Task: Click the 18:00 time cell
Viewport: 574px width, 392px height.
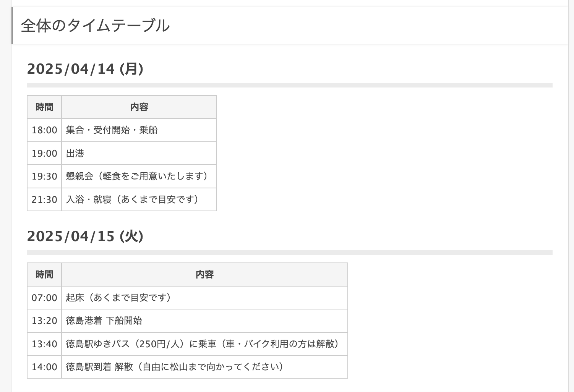Action: [x=44, y=130]
